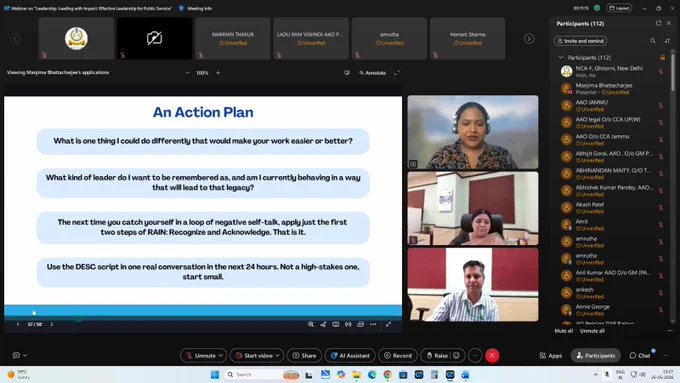680x383 pixels.
Task: Toggle mute icon for AAO legal O/o CCA UP(W)
Action: click(x=661, y=122)
